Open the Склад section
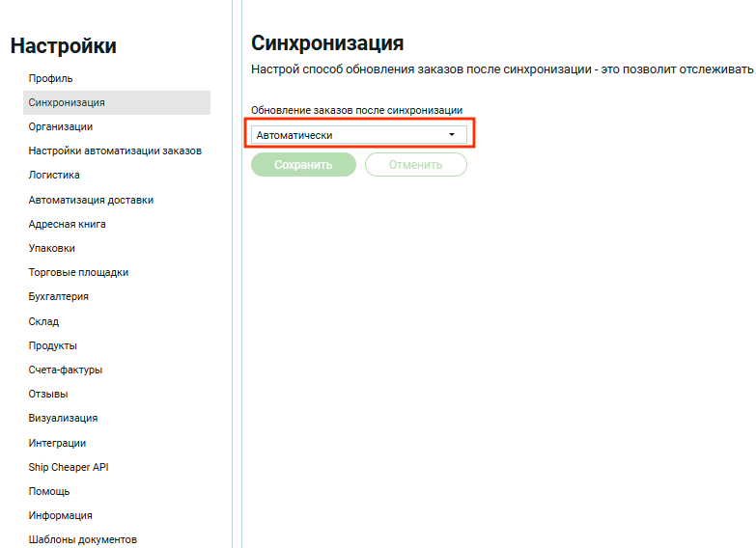 pos(43,321)
